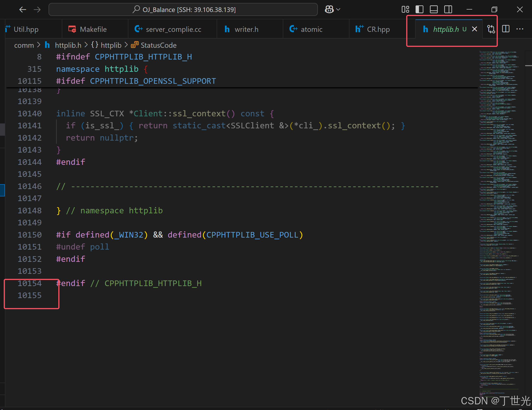Click the Go Back arrow
This screenshot has height=410, width=532.
23,10
